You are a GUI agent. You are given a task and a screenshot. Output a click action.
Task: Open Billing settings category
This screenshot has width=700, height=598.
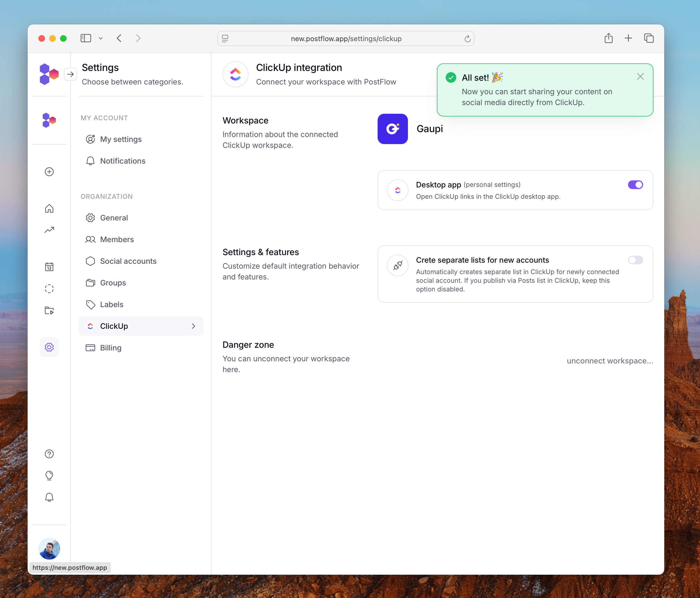[x=110, y=348]
